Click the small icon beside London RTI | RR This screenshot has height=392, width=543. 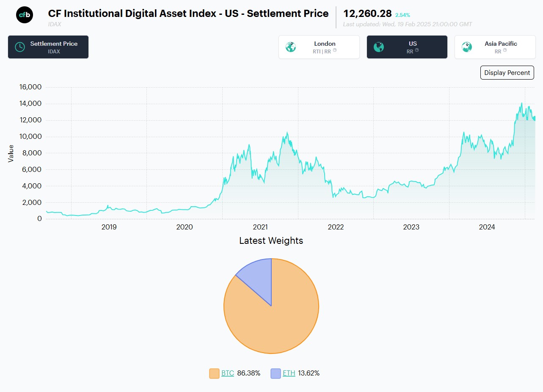(x=335, y=50)
